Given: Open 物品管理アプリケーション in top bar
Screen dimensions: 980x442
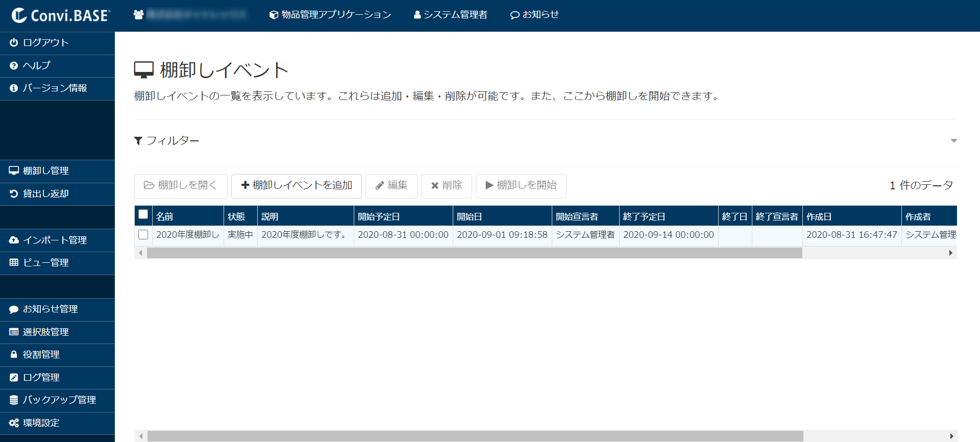Looking at the screenshot, I should tap(330, 15).
